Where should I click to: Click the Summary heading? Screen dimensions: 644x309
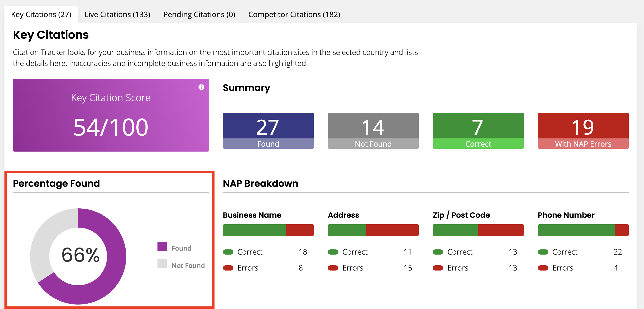coord(246,88)
